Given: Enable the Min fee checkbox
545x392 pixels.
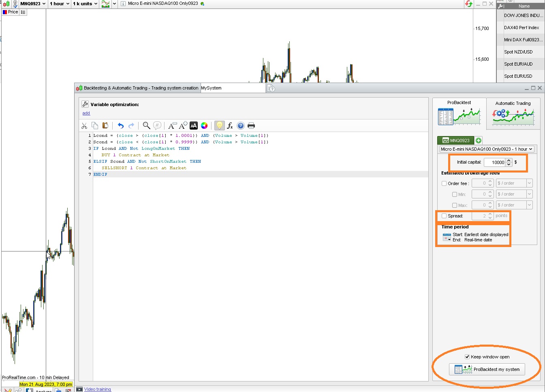Looking at the screenshot, I should point(455,194).
